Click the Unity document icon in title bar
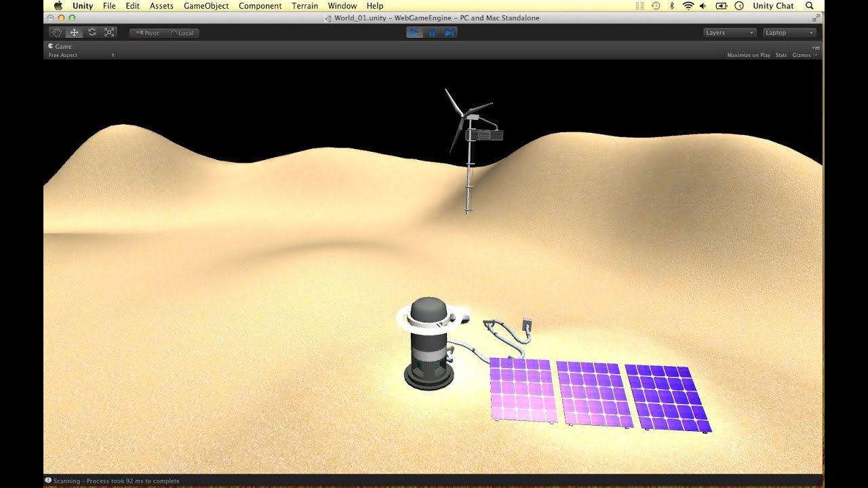This screenshot has height=488, width=868. (x=329, y=18)
